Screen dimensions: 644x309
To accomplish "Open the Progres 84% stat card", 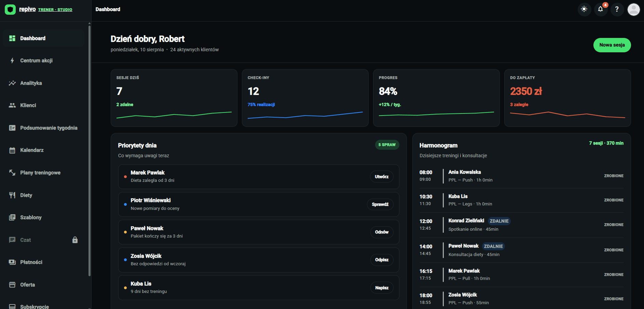I will (436, 98).
